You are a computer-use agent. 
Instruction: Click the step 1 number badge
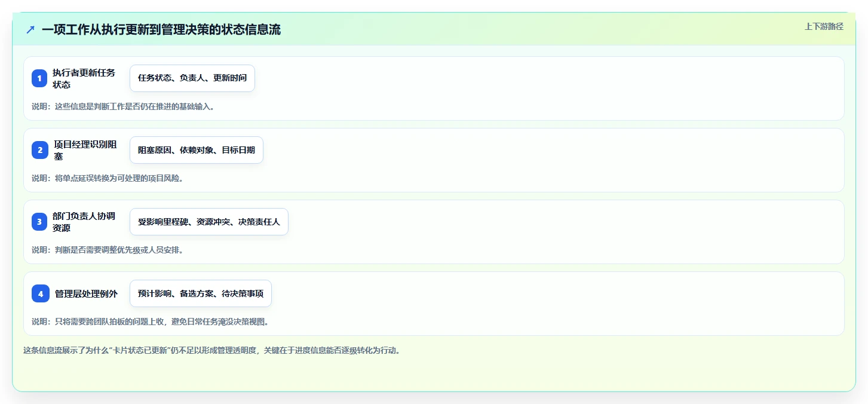[39, 78]
